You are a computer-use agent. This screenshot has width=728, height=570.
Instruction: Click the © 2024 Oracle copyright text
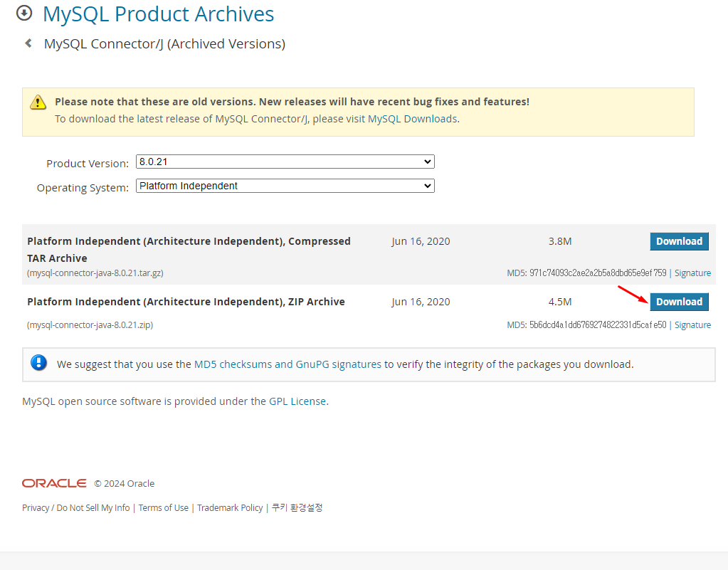tap(125, 484)
